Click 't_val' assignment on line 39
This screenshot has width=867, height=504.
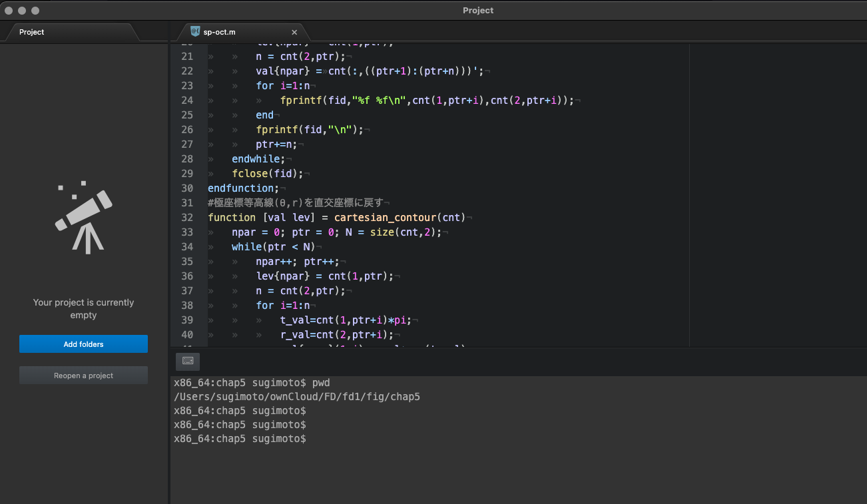pyautogui.click(x=346, y=320)
